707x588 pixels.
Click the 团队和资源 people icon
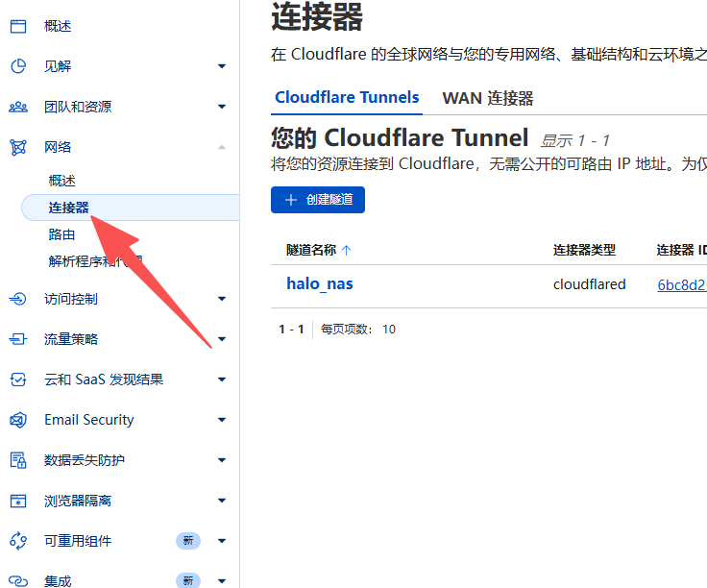click(18, 107)
